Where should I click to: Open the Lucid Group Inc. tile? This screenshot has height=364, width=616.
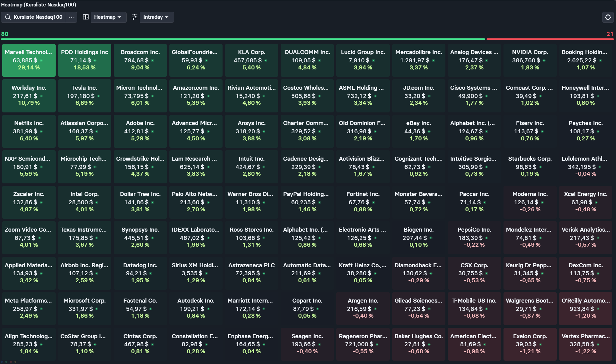point(363,60)
